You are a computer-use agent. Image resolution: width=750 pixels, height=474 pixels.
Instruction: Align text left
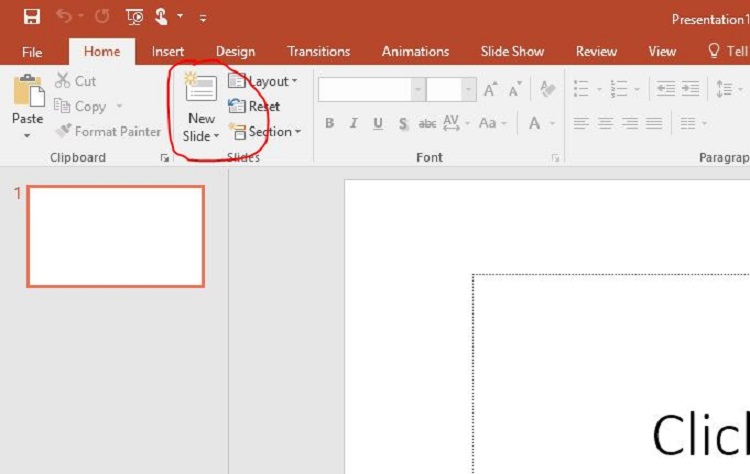click(581, 123)
